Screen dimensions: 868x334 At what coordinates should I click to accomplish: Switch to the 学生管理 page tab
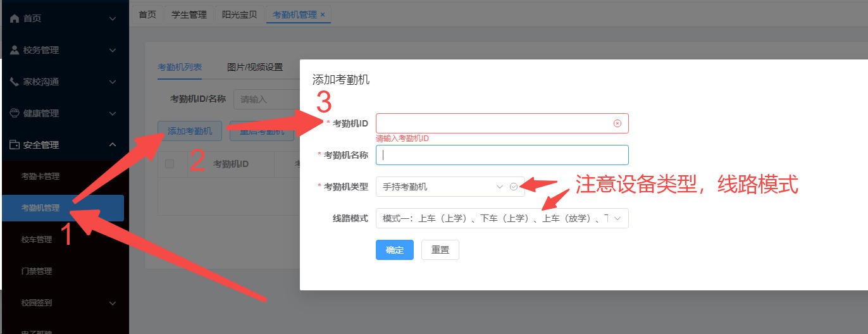point(189,15)
